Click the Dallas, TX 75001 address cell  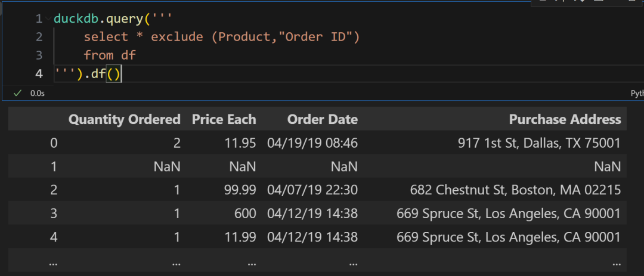click(x=539, y=143)
